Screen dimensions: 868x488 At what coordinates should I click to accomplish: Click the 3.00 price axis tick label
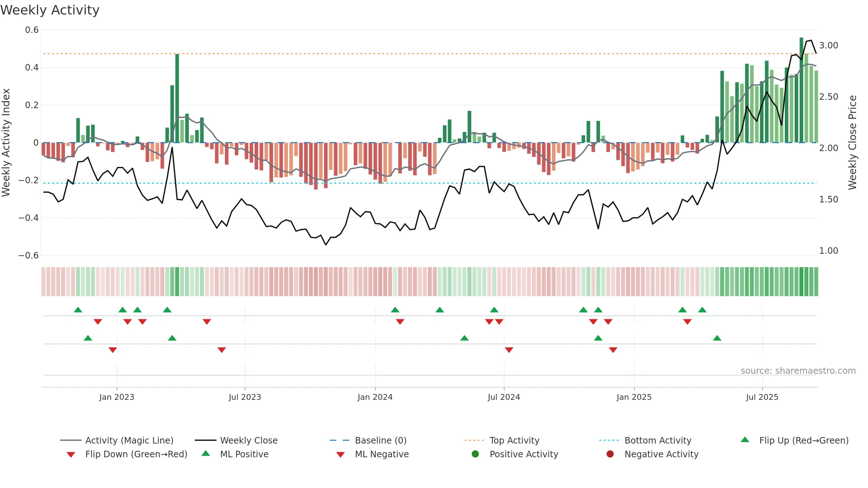pyautogui.click(x=829, y=46)
